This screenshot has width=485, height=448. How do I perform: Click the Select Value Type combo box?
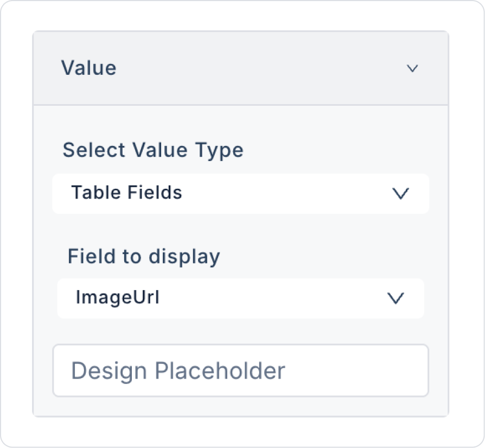240,193
